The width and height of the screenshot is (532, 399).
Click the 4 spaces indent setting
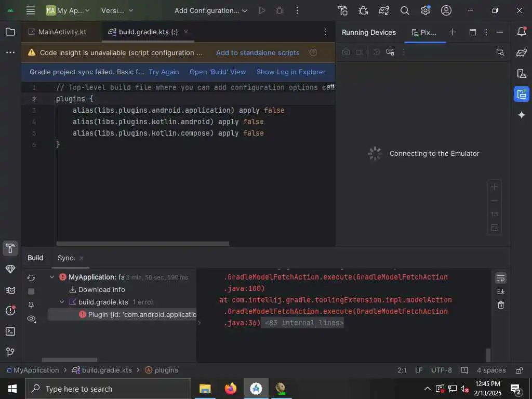coord(491,370)
